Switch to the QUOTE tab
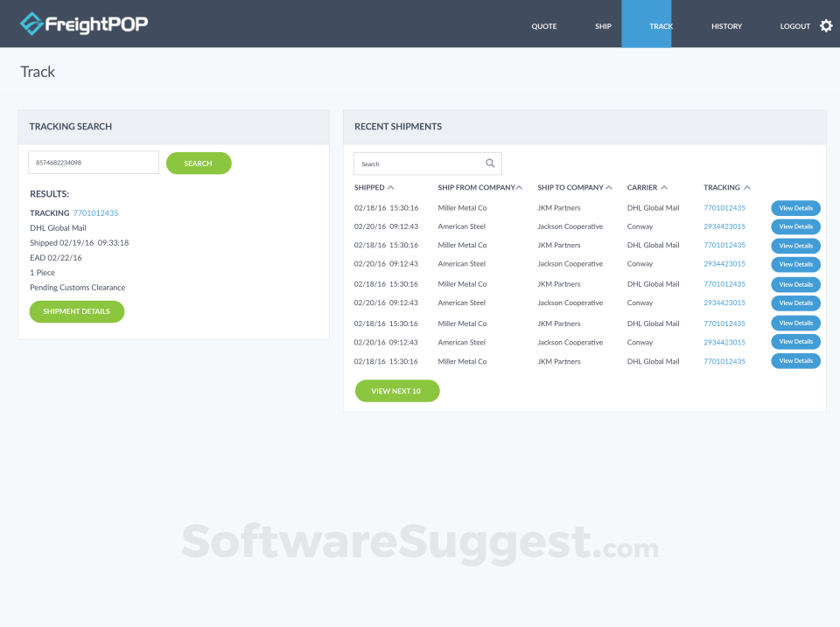This screenshot has width=840, height=627. click(x=543, y=25)
